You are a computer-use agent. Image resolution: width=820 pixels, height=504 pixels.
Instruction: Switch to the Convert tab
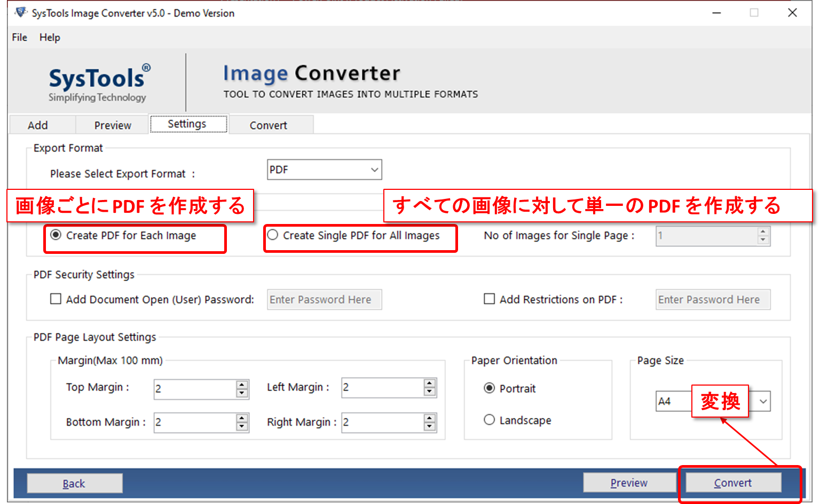(x=268, y=125)
